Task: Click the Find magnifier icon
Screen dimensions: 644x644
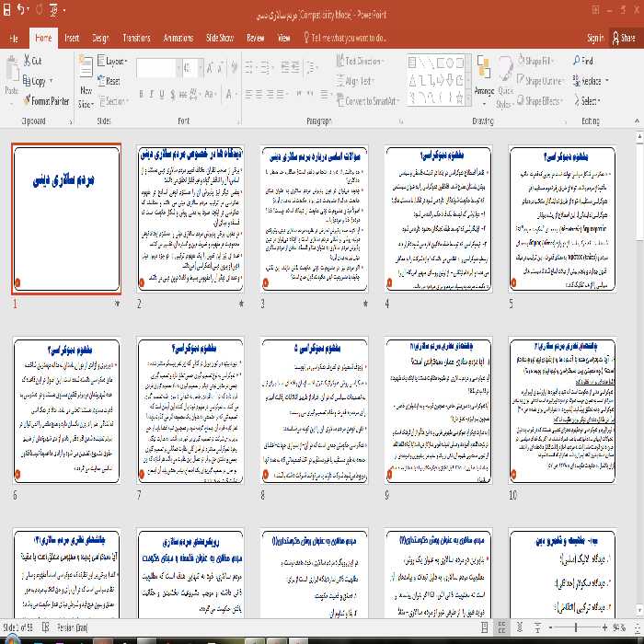Action: click(576, 61)
